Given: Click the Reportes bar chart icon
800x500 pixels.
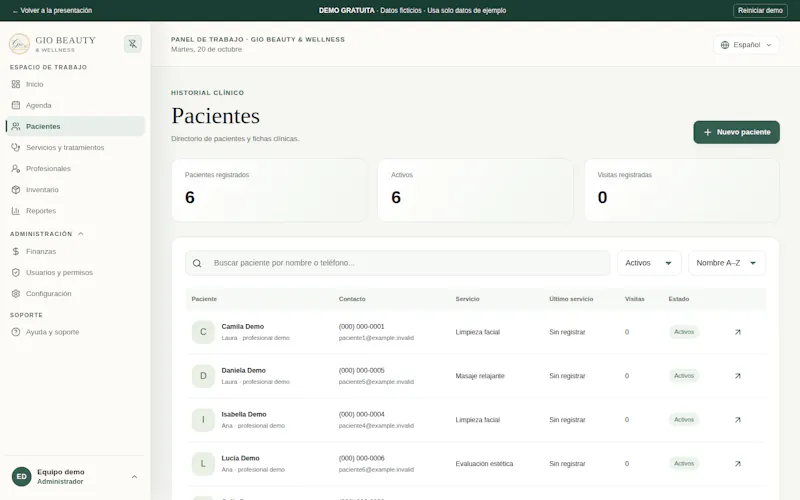Looking at the screenshot, I should (16, 211).
